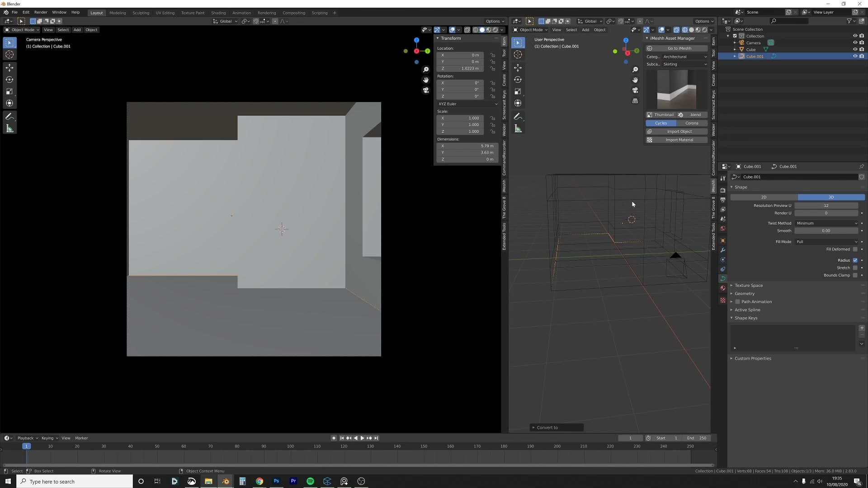868x488 pixels.
Task: Open the Twist Method dropdown
Action: pos(826,223)
